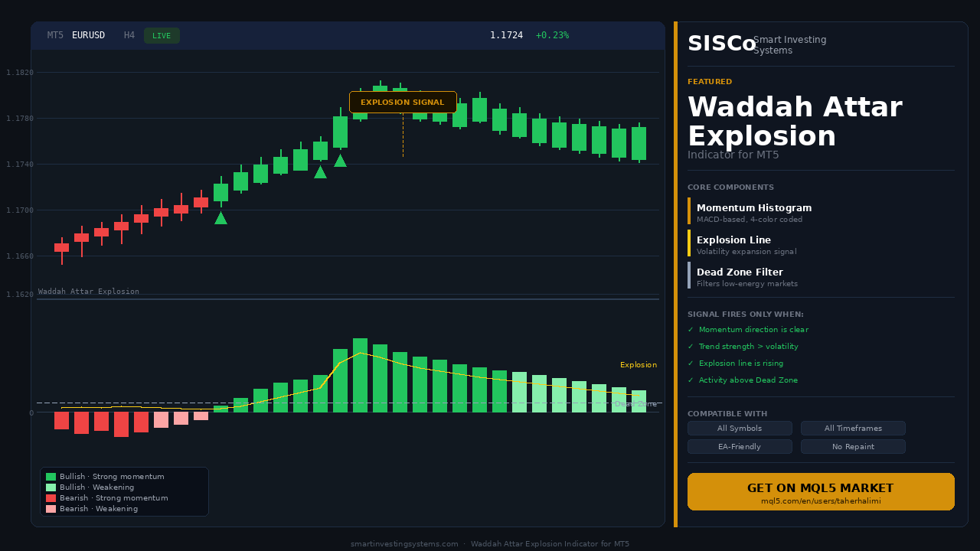This screenshot has width=980, height=551.
Task: Click the checkmark beside 'Explosion line is rising'
Action: pyautogui.click(x=690, y=364)
